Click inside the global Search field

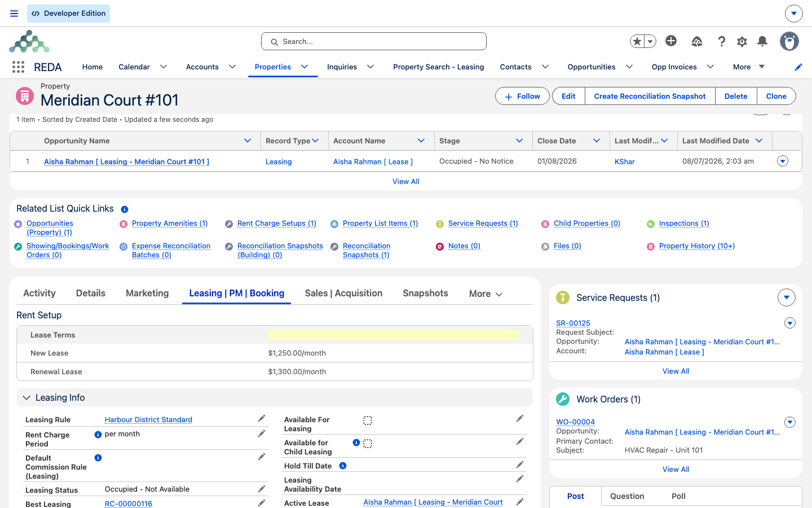[x=374, y=41]
